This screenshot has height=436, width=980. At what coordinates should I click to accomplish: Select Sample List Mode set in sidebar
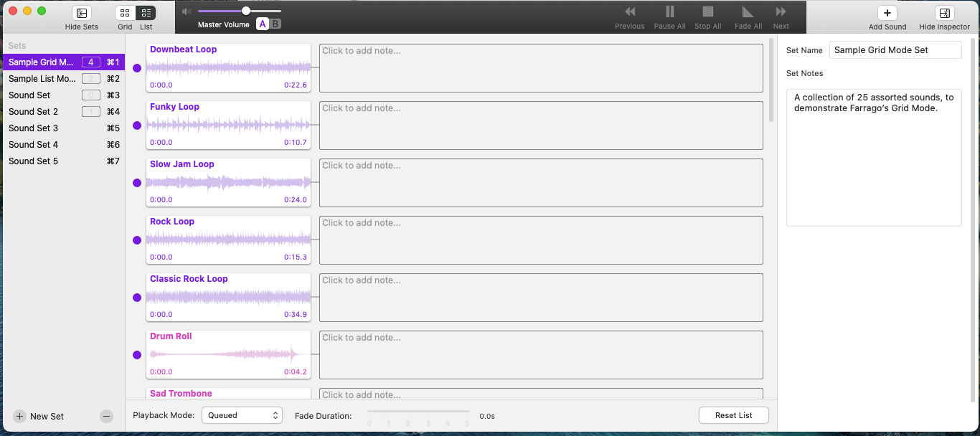42,79
